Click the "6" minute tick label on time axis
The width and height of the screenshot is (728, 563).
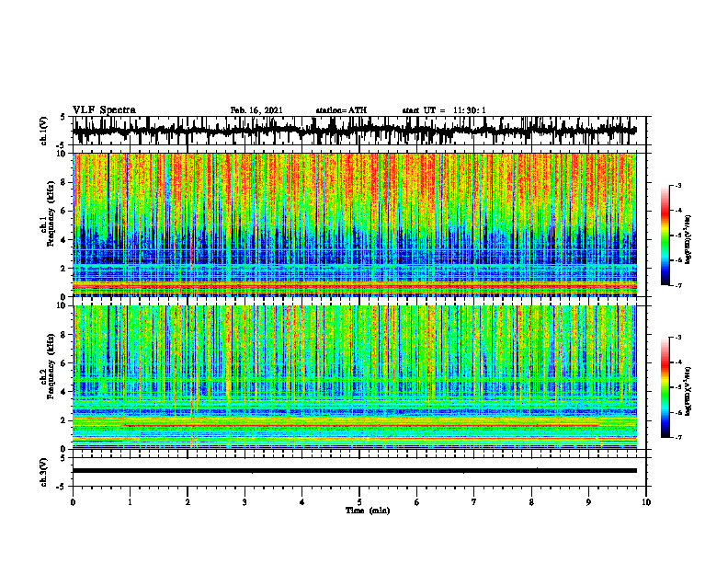(417, 502)
